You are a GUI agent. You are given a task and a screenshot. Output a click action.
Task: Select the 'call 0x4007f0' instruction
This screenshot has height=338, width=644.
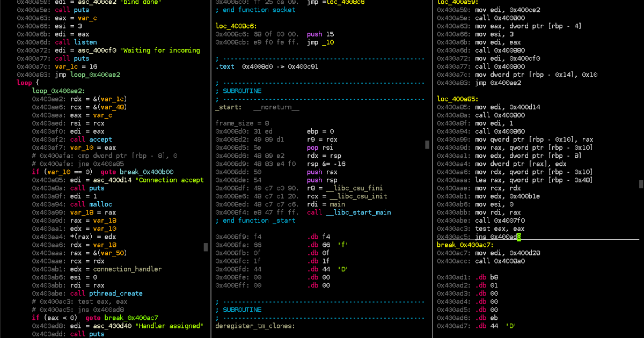pyautogui.click(x=500, y=221)
